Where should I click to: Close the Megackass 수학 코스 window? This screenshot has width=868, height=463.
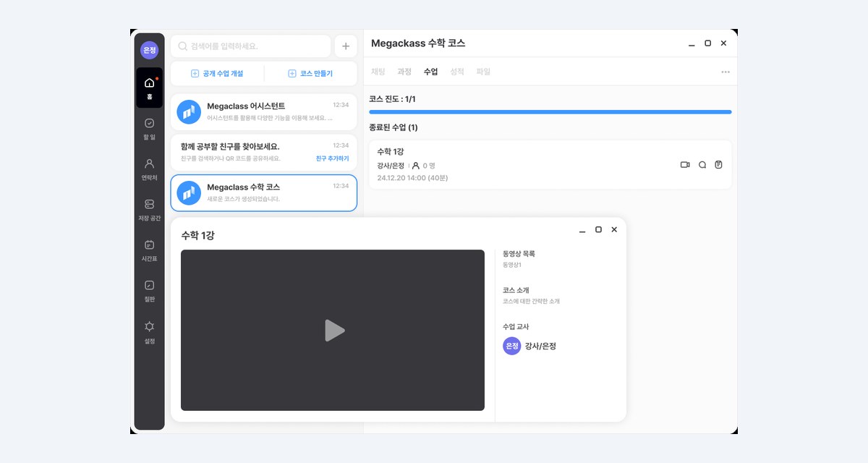tap(723, 43)
